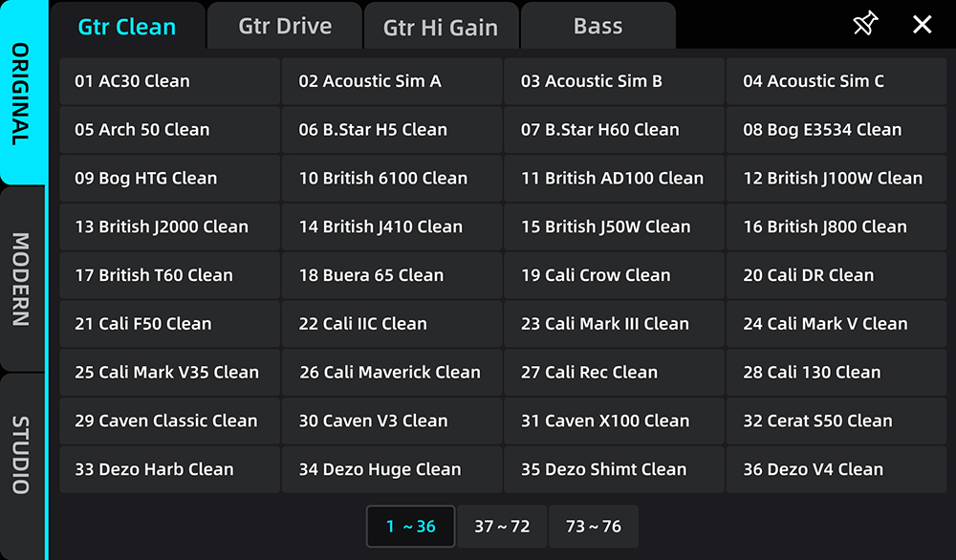Screen dimensions: 956x560
Task: Pick 29 Caven Classic Clean
Action: tap(170, 421)
